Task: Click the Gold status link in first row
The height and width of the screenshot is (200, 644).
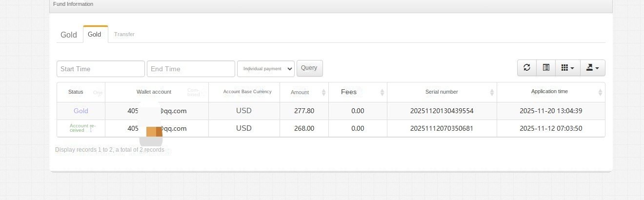Action: [x=81, y=111]
